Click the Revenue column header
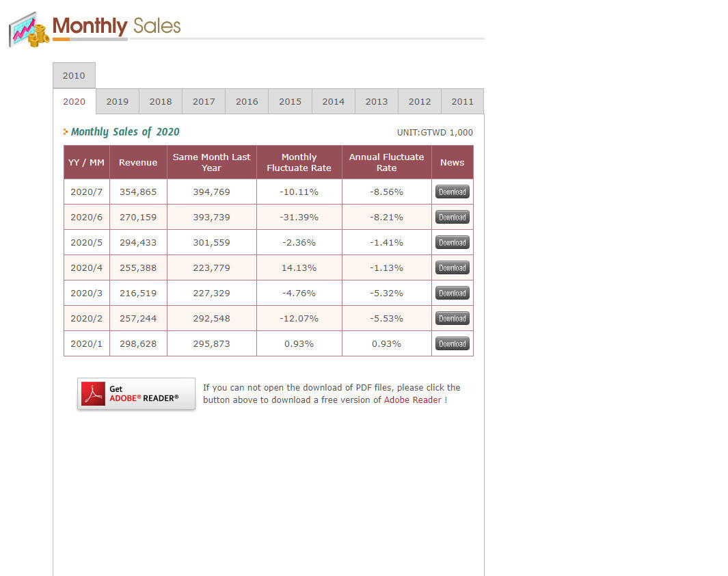Viewport: 728px width, 576px height. click(x=138, y=163)
